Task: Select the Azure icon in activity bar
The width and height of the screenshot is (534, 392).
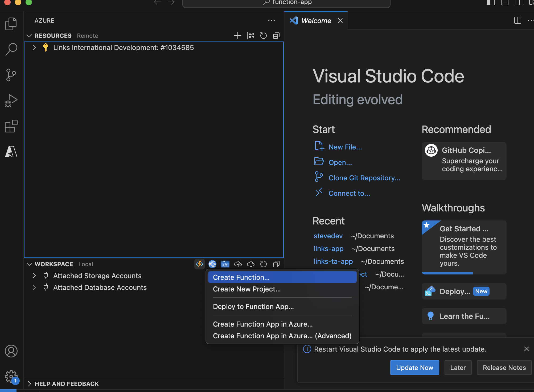Action: tap(11, 152)
